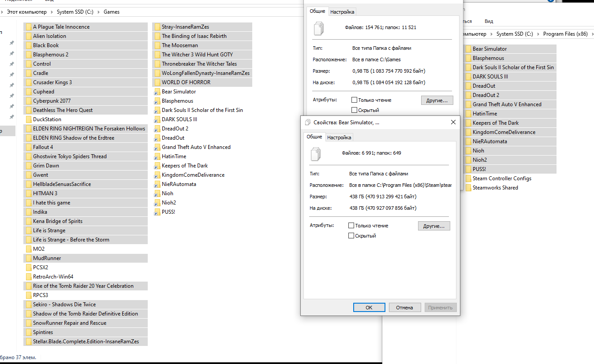Select the Steamworks Shared folder icon
594x364 pixels.
click(x=468, y=188)
